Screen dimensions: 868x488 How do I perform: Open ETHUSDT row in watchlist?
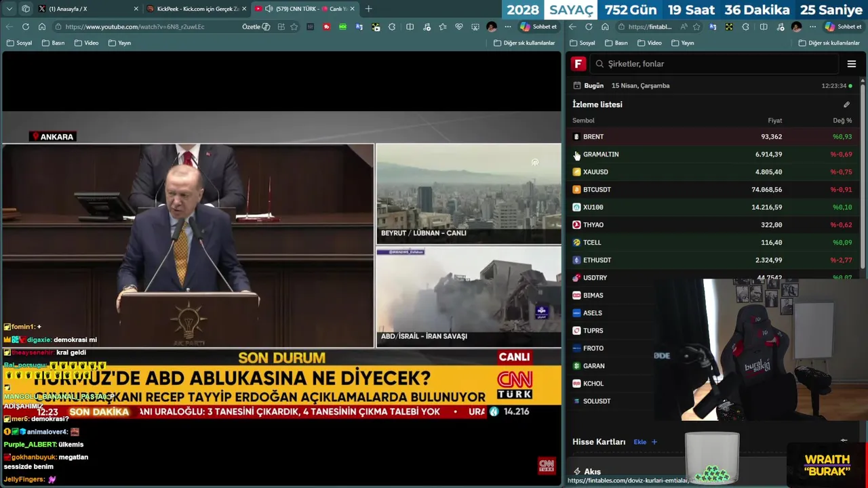(714, 260)
